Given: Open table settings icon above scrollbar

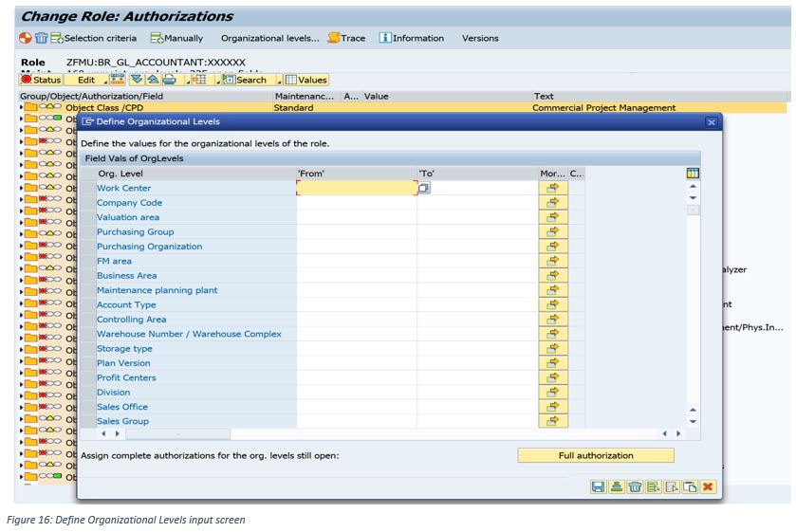Looking at the screenshot, I should tap(693, 174).
